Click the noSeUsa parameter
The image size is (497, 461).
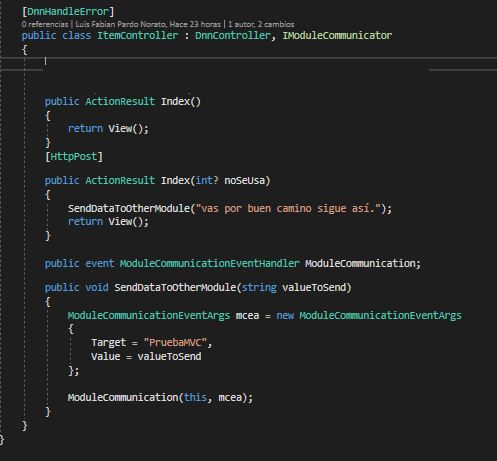[245, 180]
